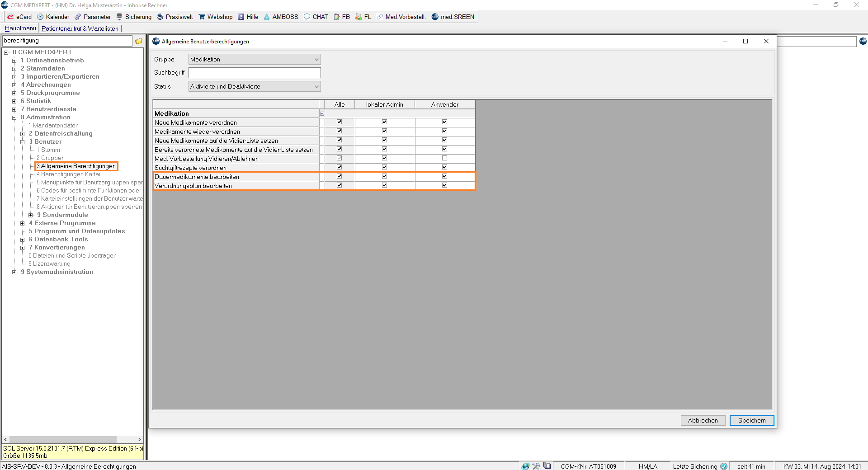
Task: Click the FL toolbar icon
Action: point(359,17)
